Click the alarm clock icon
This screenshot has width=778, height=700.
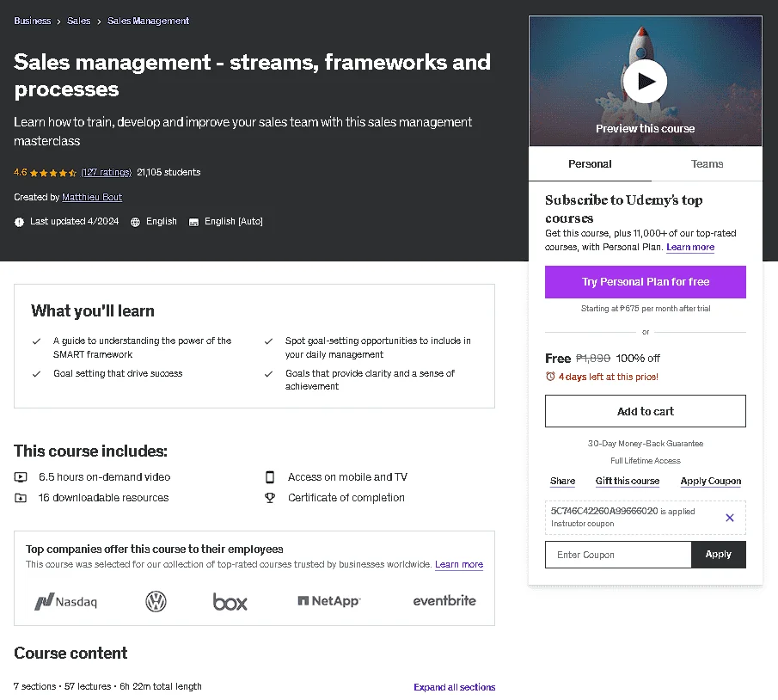click(x=550, y=377)
